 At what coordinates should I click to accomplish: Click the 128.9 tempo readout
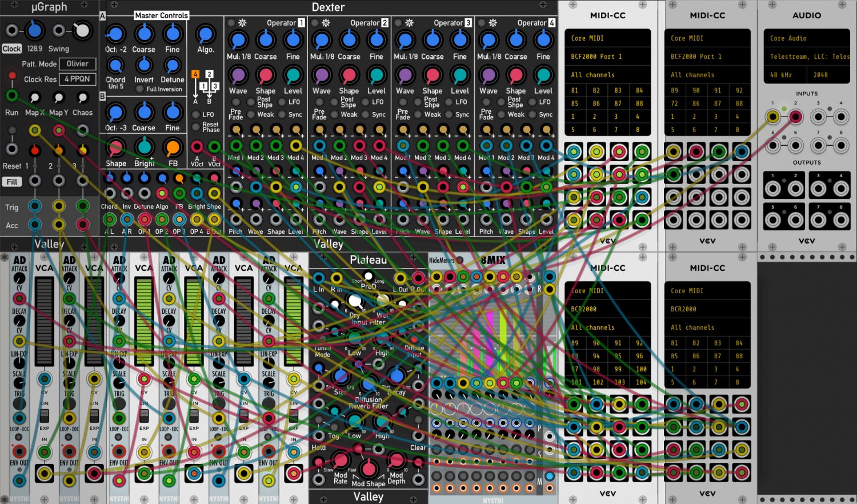click(x=34, y=49)
